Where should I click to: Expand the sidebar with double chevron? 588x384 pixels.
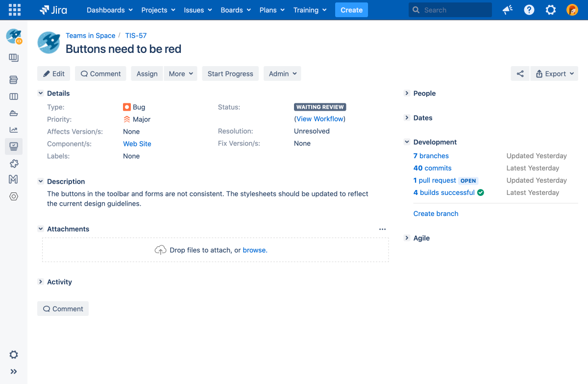[x=14, y=371]
